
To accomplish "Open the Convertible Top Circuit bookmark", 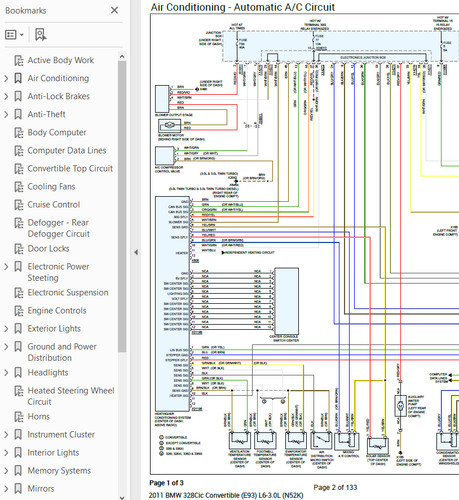I will coord(70,168).
